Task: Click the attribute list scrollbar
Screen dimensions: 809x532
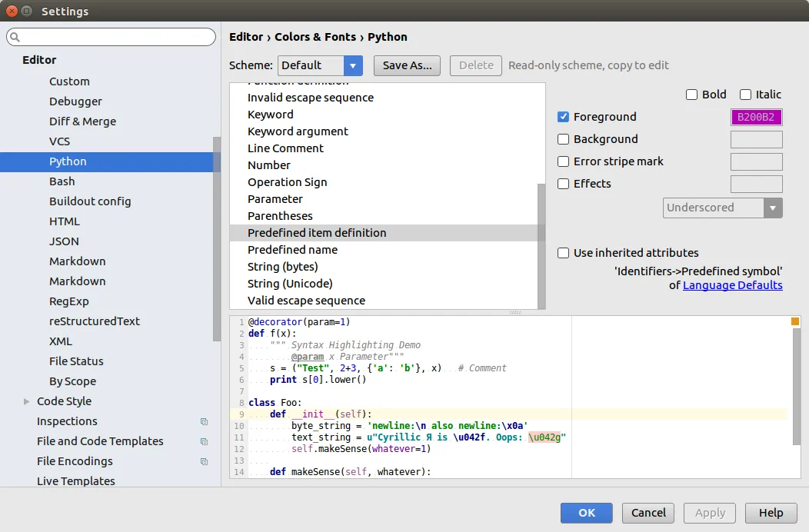Action: click(541, 245)
